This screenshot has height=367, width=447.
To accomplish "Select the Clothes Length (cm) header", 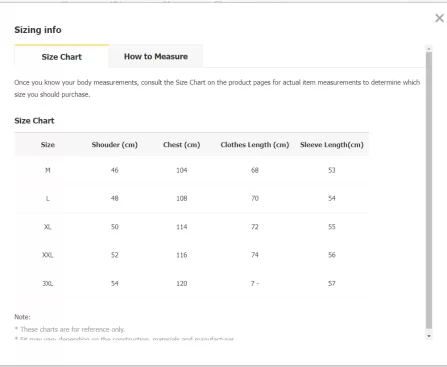I will [x=255, y=145].
